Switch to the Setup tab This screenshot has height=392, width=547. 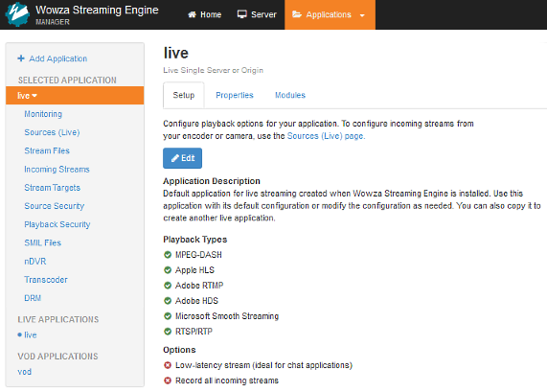click(184, 95)
